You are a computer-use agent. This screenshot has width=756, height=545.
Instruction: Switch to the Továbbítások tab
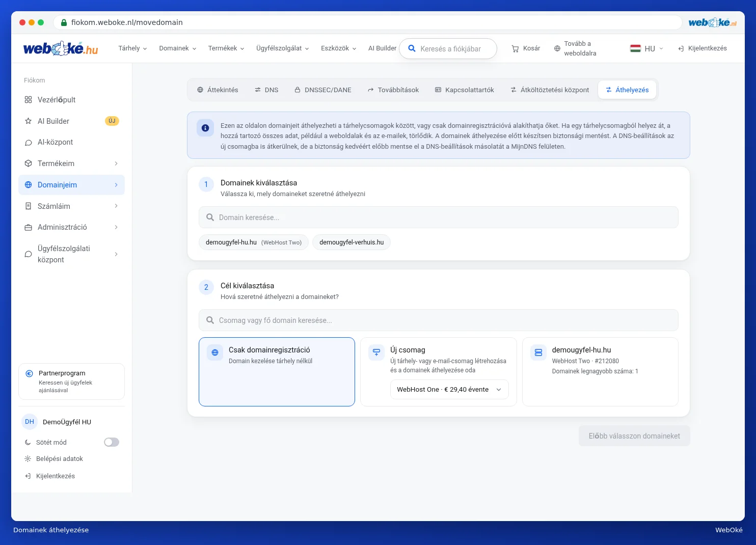(x=393, y=90)
